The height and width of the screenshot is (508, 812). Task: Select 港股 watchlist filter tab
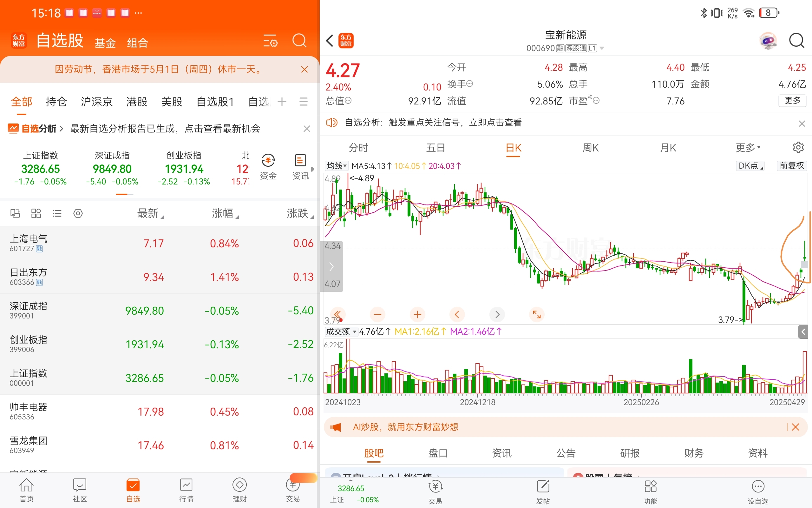(x=137, y=102)
